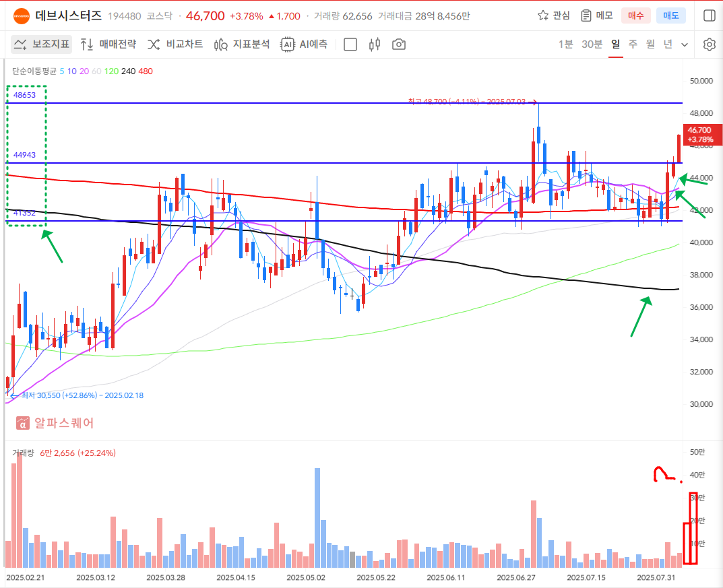Open the 보조지표 indicators panel
The height and width of the screenshot is (588, 723).
coord(42,44)
